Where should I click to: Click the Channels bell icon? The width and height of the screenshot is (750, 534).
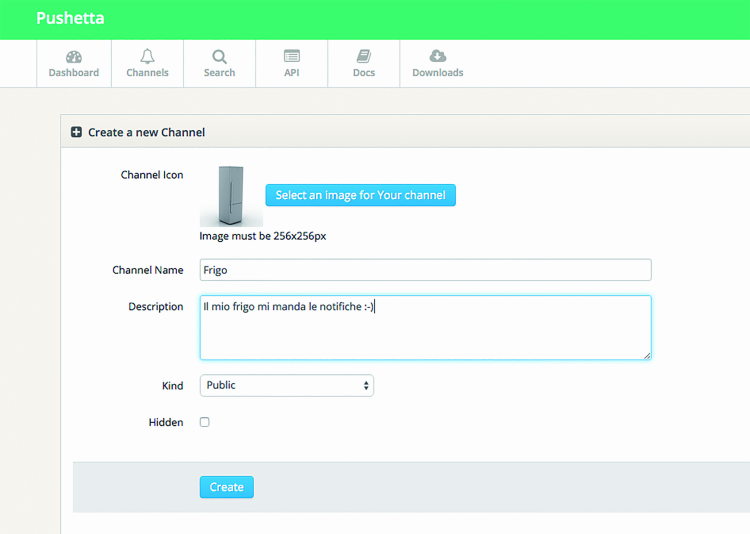pos(147,56)
